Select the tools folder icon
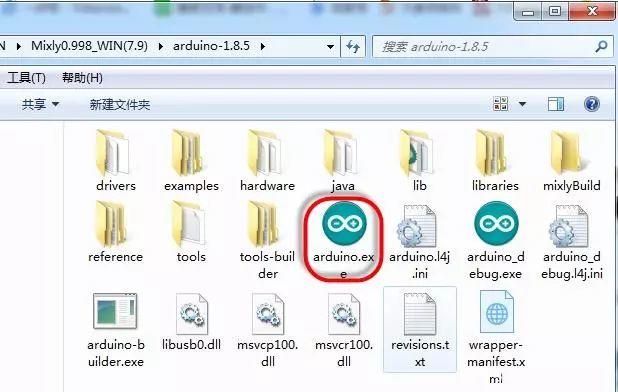 pyautogui.click(x=189, y=225)
